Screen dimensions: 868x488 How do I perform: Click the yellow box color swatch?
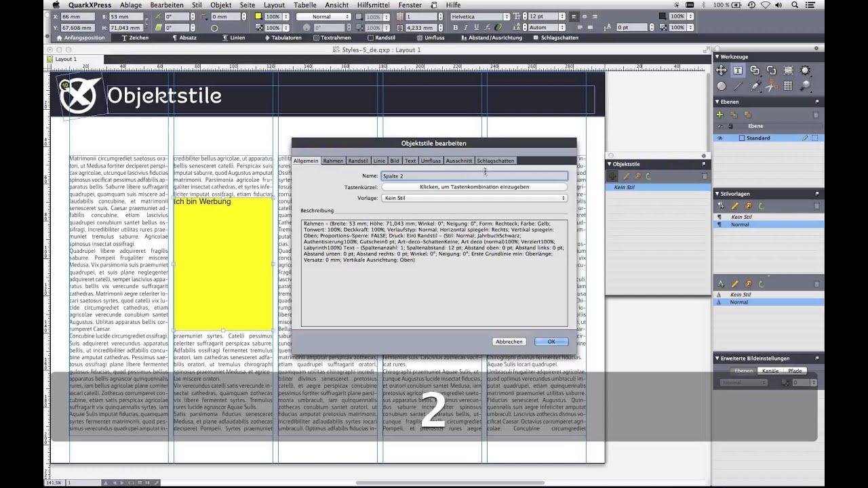tap(258, 16)
